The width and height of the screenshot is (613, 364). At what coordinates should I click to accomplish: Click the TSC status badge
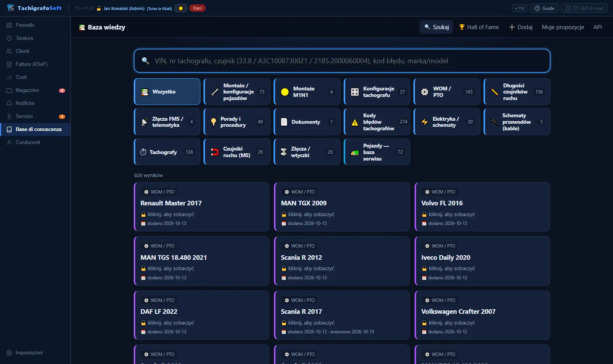point(520,8)
